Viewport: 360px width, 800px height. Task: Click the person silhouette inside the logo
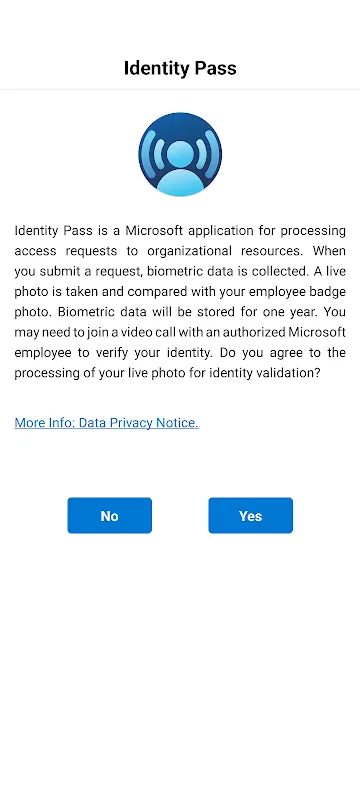180,168
